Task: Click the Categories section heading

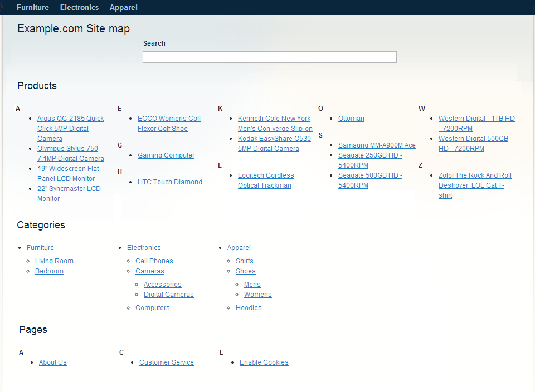Action: (x=41, y=225)
